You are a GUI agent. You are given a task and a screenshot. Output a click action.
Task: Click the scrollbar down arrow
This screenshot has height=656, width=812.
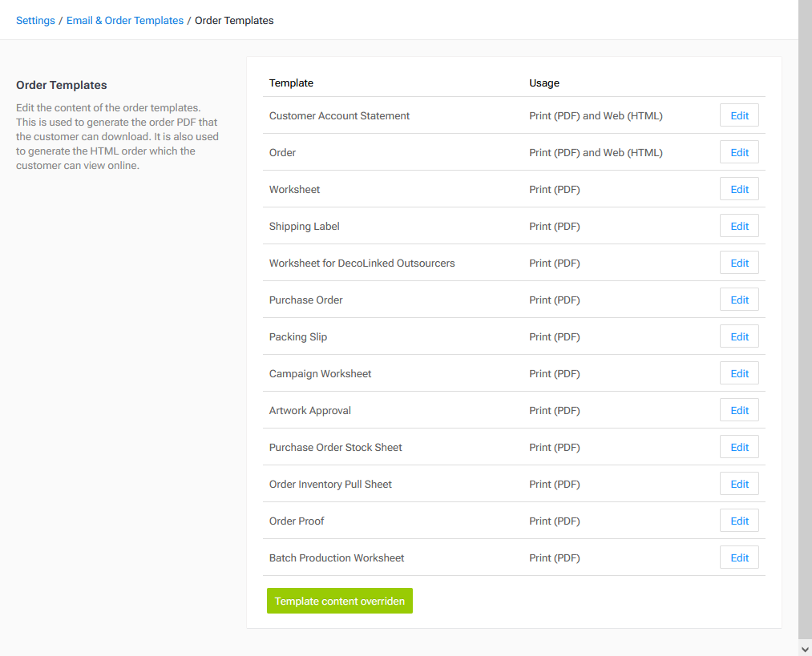(805, 649)
